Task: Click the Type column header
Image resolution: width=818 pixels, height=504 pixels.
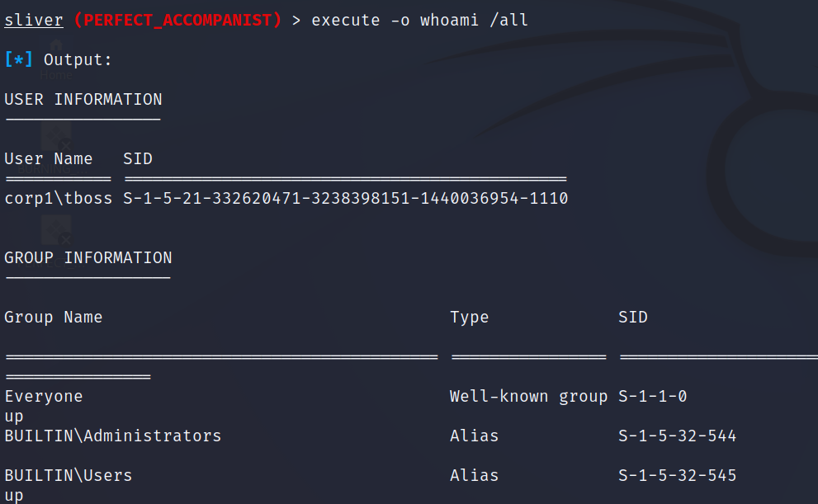Action: 470,317
